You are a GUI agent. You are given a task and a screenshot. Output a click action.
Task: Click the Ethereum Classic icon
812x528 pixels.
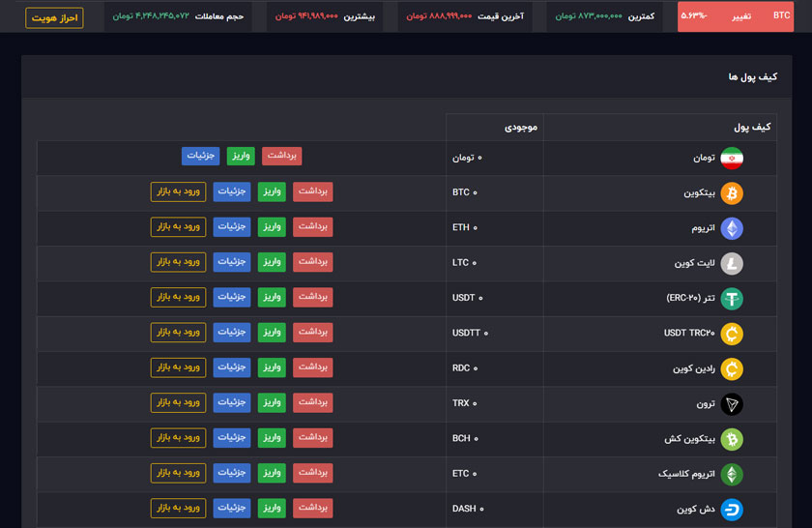point(732,474)
